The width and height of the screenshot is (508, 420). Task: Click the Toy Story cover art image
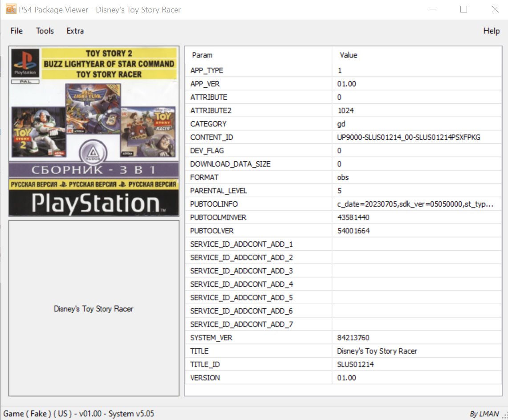point(94,131)
